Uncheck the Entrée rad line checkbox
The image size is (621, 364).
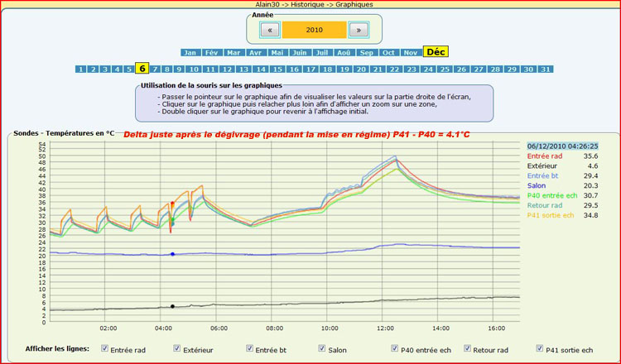pyautogui.click(x=104, y=349)
